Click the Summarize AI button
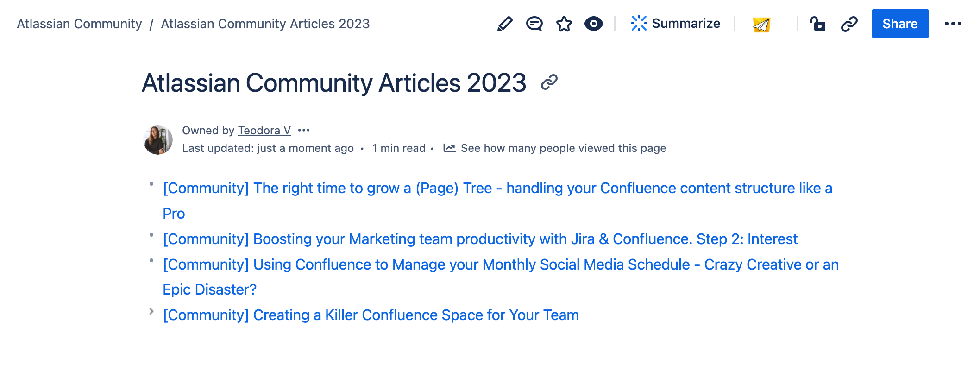 coord(675,24)
